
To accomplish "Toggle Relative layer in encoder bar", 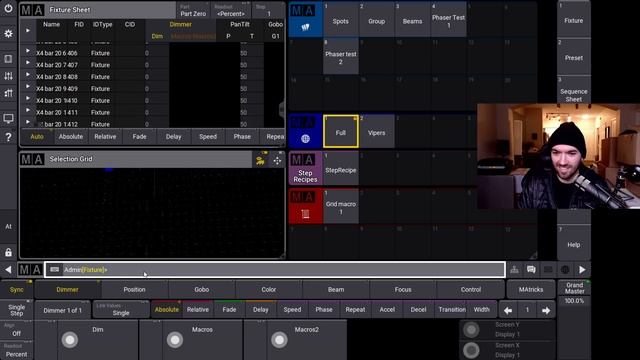I will [x=198, y=310].
